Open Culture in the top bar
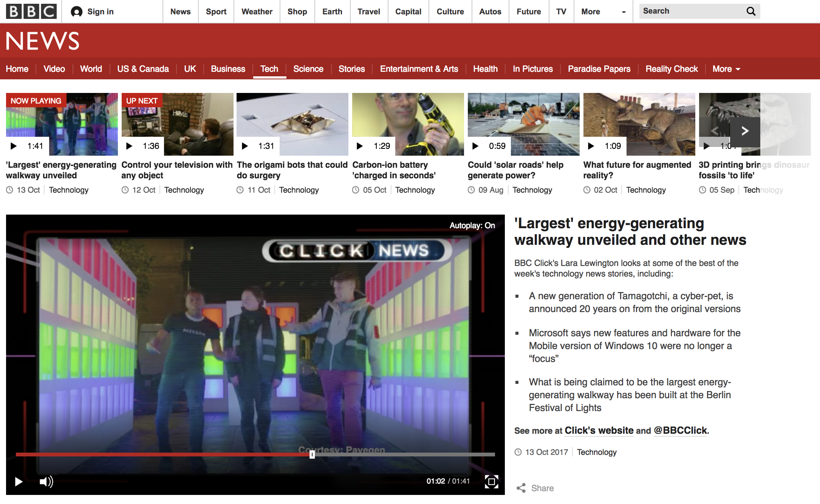The image size is (820, 504). point(450,12)
